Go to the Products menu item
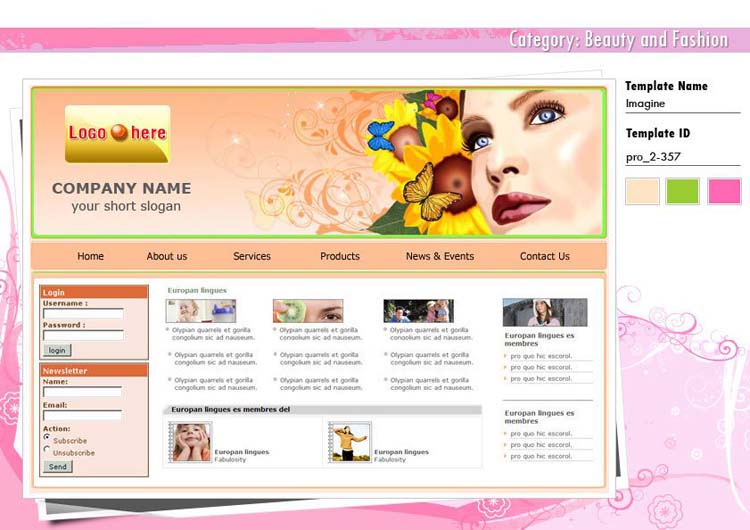 click(x=340, y=256)
